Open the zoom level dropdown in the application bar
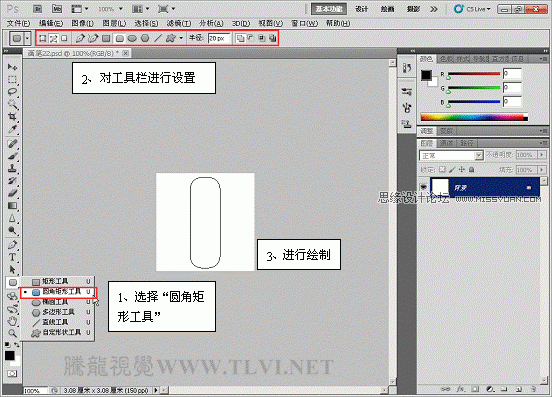The height and width of the screenshot is (397, 552). pos(121,9)
